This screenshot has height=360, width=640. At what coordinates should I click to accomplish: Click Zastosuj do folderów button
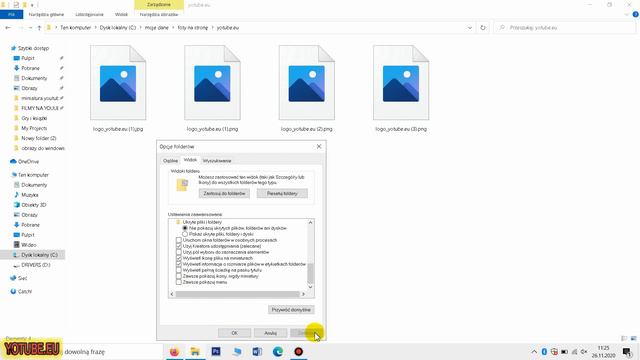coord(224,193)
